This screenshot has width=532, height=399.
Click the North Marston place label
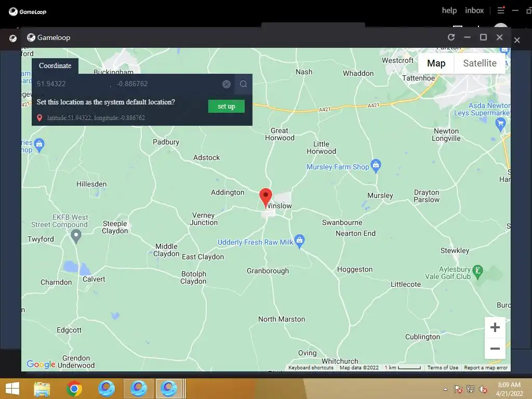pos(282,319)
